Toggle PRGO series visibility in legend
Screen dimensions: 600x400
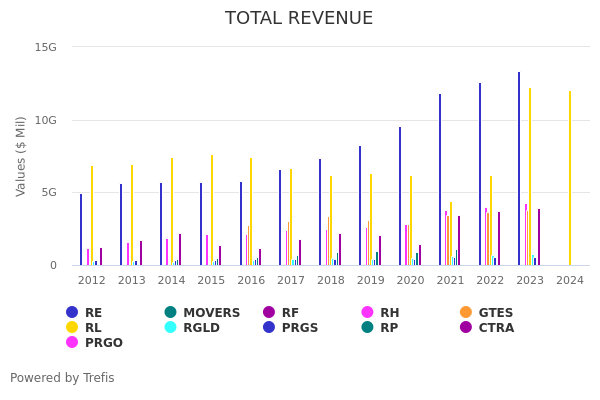pos(72,343)
